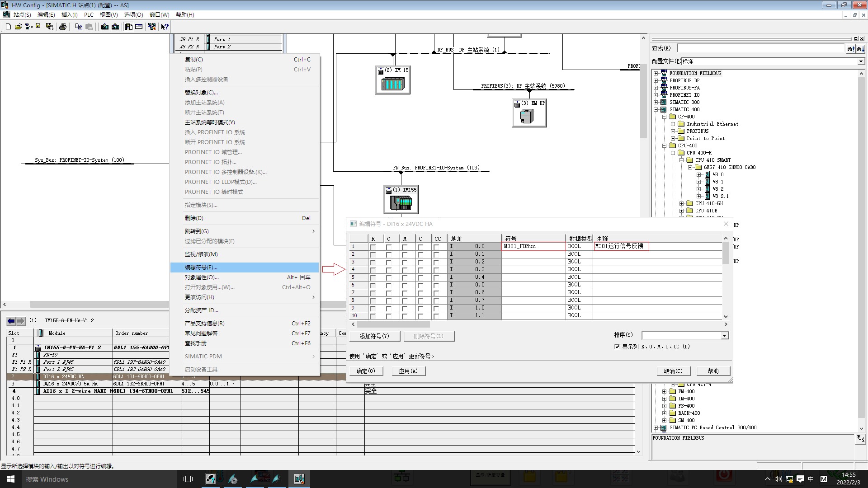Select Object Properties in context menu

point(202,277)
